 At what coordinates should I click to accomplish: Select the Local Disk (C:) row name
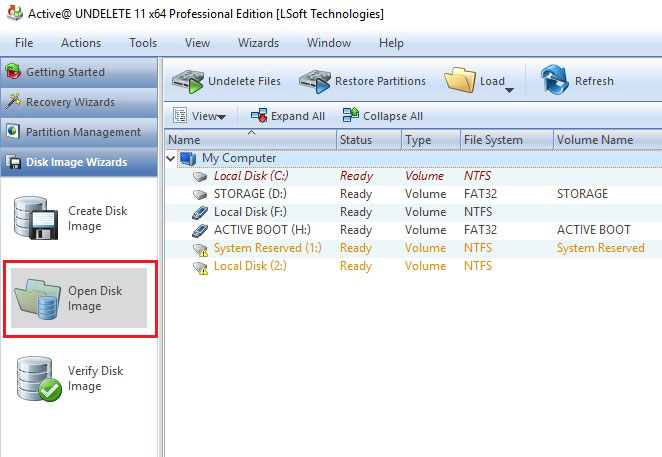(251, 176)
